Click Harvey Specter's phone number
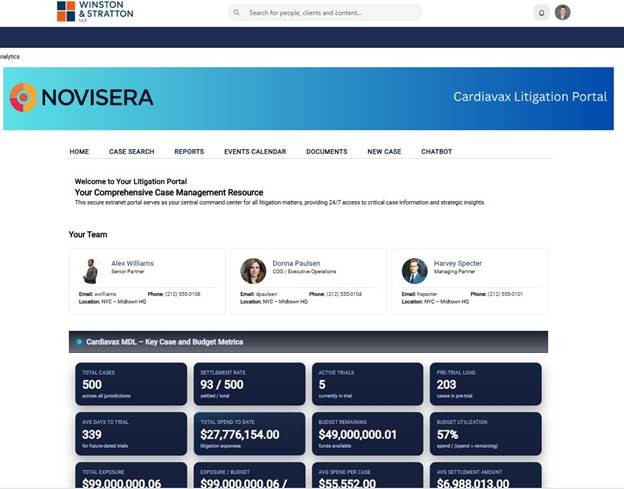The width and height of the screenshot is (624, 489). point(505,294)
